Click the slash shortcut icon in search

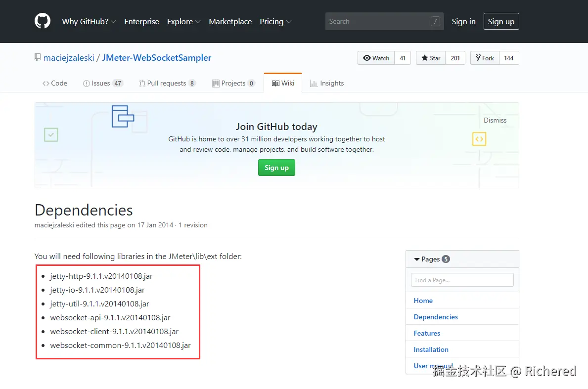click(435, 21)
